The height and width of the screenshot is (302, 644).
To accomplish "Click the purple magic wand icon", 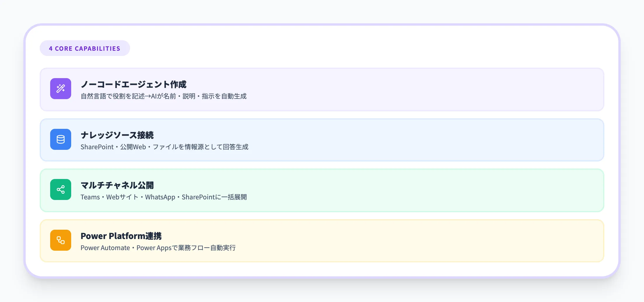I will pyautogui.click(x=61, y=89).
